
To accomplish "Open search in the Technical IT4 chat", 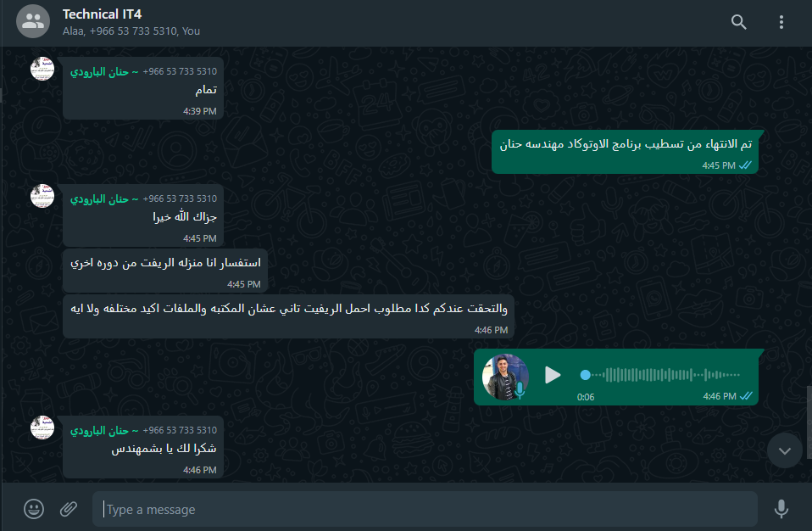I will (x=738, y=22).
